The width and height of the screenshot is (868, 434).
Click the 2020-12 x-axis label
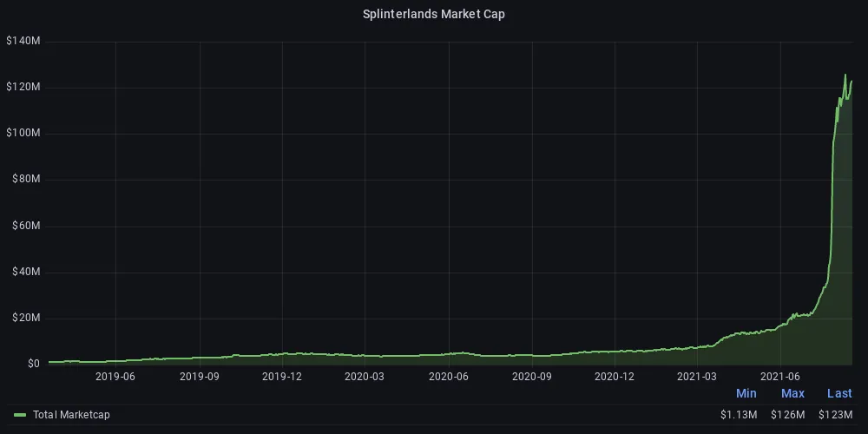click(615, 377)
